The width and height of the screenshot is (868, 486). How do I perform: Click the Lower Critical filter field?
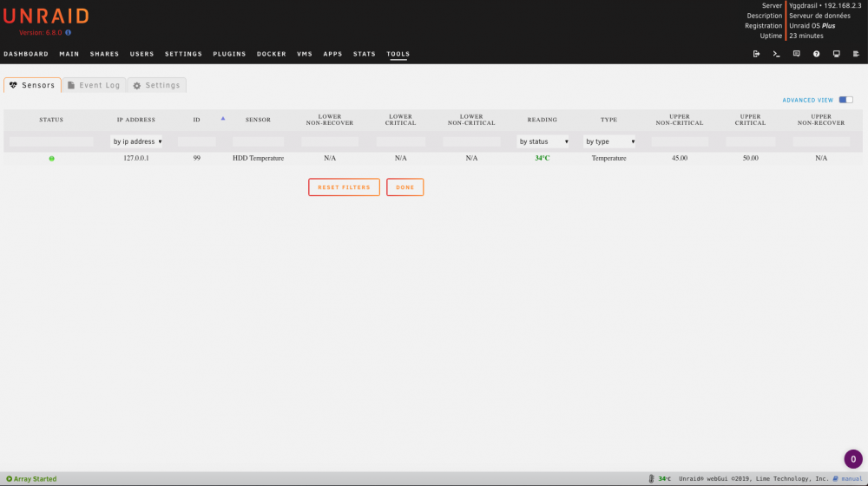coord(401,141)
